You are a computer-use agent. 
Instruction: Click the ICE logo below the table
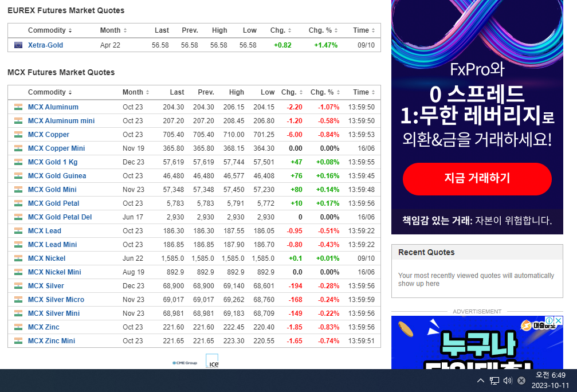pos(212,361)
